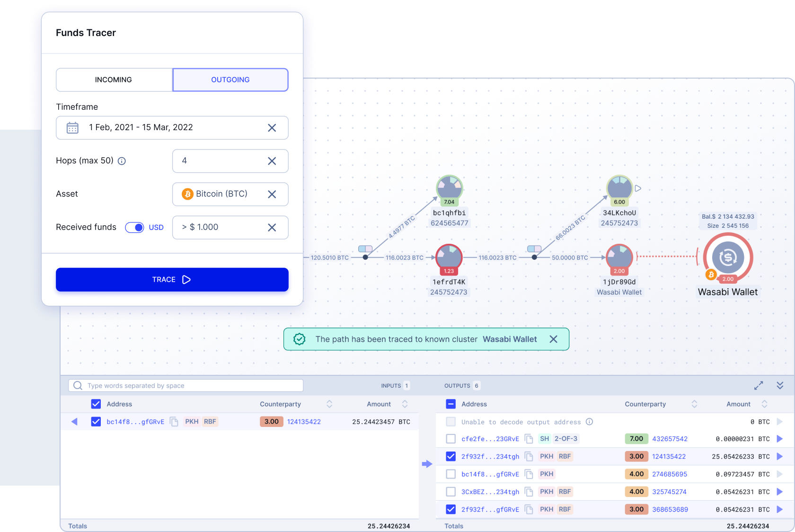The width and height of the screenshot is (795, 532).
Task: Click the inputs-to-outputs arrow between tables
Action: [x=427, y=464]
